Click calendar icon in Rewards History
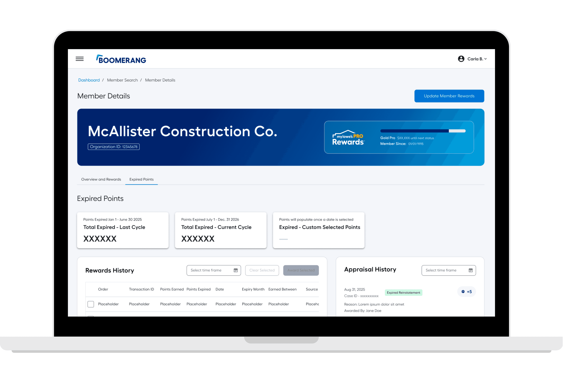This screenshot has width=563, height=392. tap(236, 270)
